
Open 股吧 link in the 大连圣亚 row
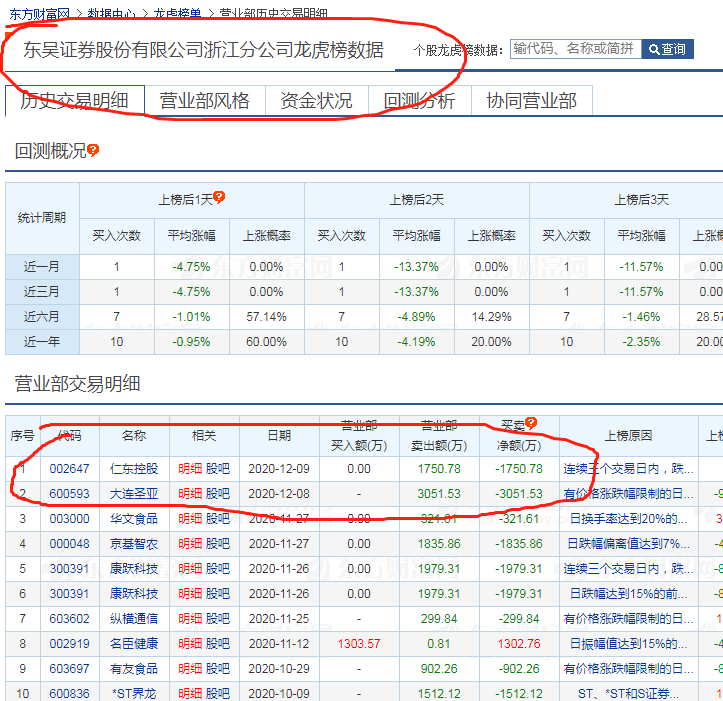(x=218, y=493)
